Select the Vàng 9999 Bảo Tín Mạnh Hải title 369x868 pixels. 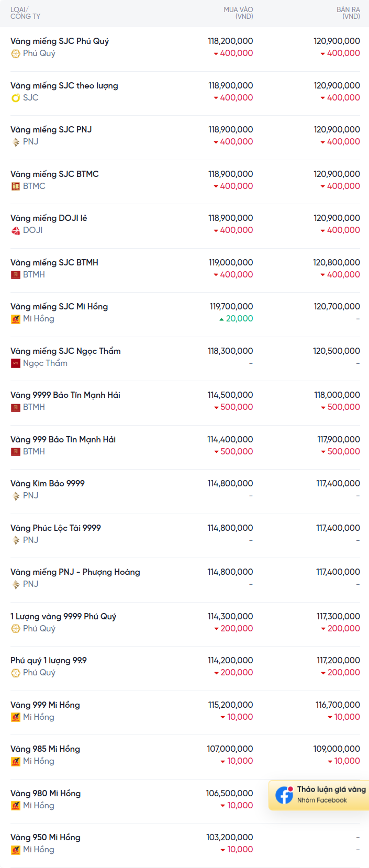[x=65, y=395]
